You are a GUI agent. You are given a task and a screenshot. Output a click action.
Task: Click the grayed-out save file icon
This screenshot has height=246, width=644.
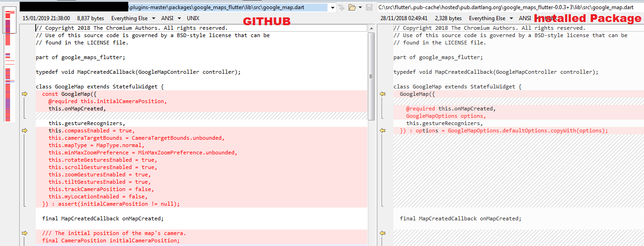369,7
